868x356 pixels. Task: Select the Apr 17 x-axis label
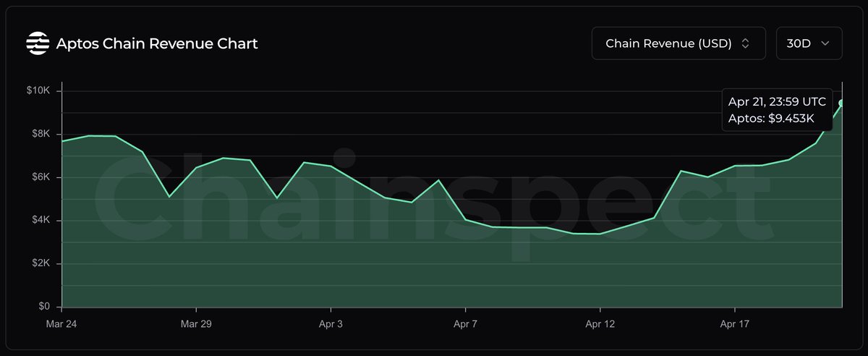point(734,324)
